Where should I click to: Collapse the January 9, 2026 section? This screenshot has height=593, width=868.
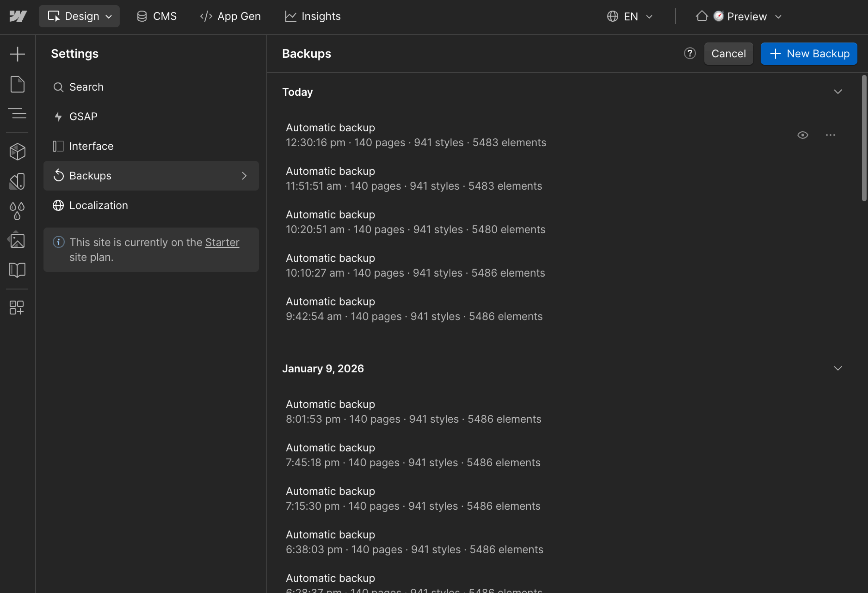coord(838,368)
